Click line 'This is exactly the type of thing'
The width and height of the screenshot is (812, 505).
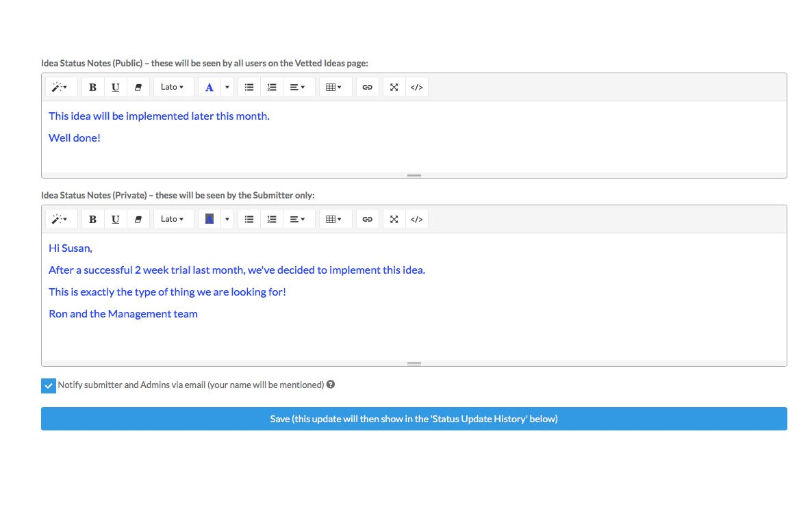point(167,292)
